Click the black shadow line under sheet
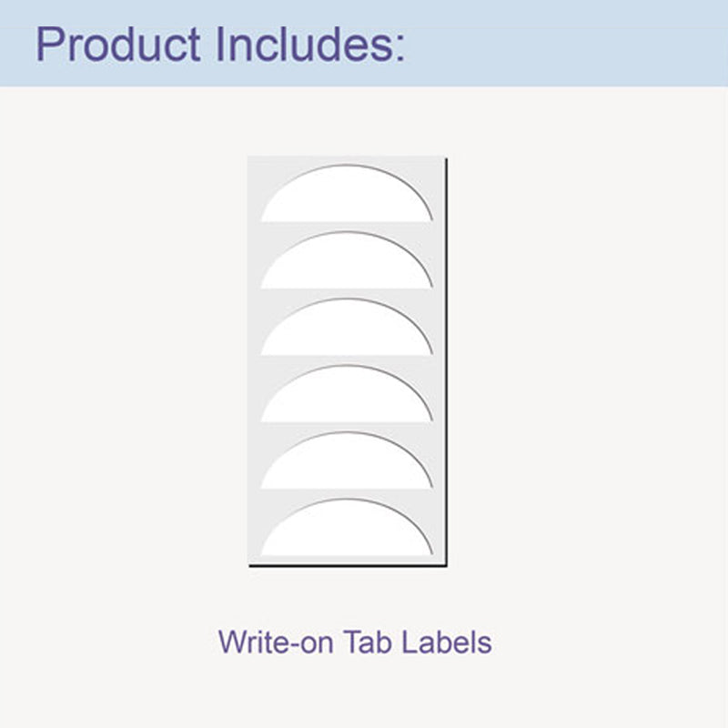Viewport: 728px width, 728px height. point(349,565)
